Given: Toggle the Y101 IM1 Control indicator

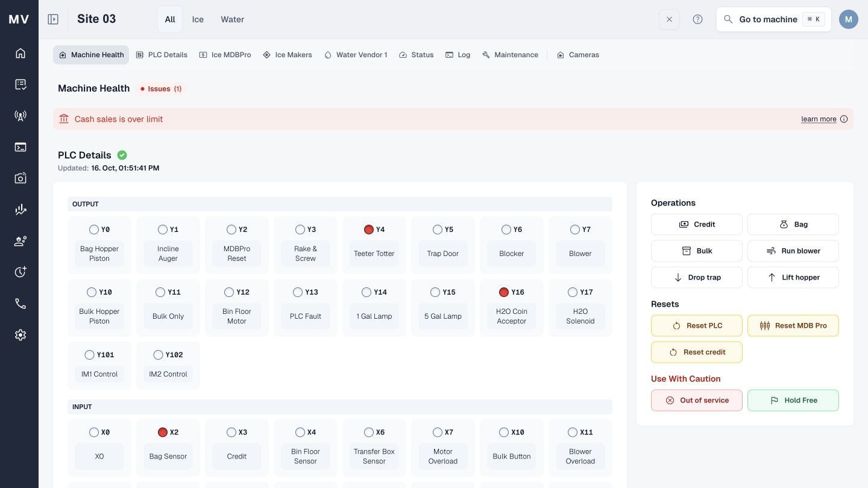Looking at the screenshot, I should pos(89,355).
